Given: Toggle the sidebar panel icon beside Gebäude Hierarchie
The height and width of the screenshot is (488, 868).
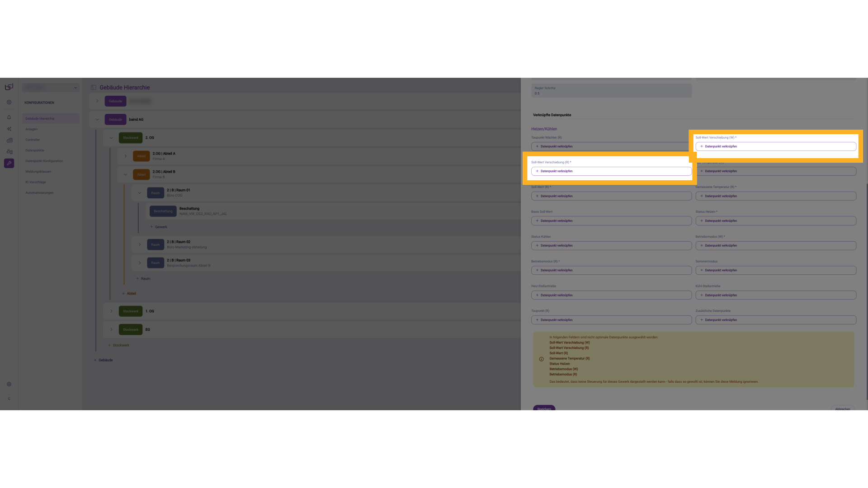Looking at the screenshot, I should (x=94, y=88).
